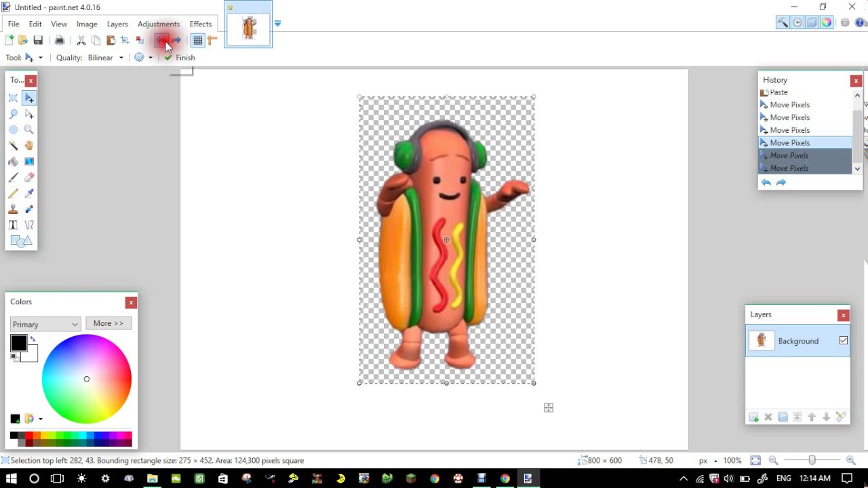Select the Pan hand tool
This screenshot has height=488, width=868.
[x=29, y=146]
